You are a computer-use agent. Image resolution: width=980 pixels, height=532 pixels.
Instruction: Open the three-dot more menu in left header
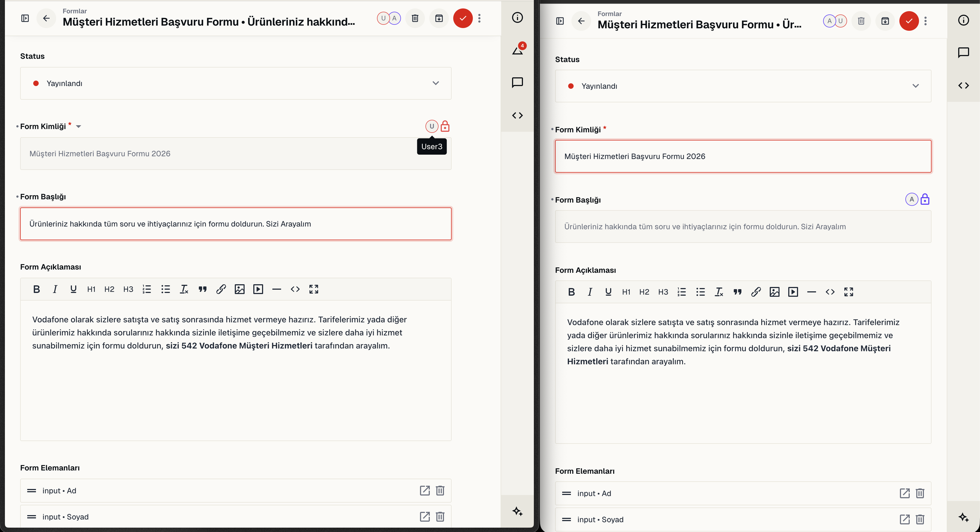point(479,18)
